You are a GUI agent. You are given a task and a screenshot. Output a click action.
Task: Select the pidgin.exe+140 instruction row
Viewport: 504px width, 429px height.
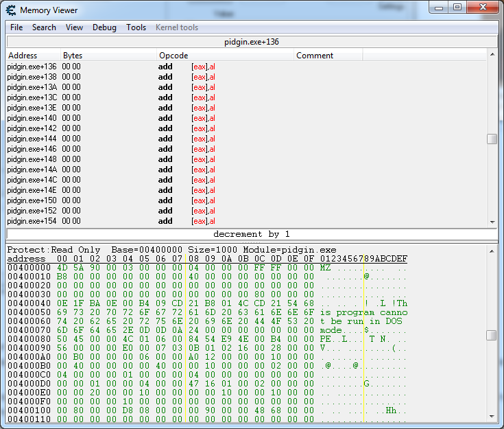click(246, 118)
